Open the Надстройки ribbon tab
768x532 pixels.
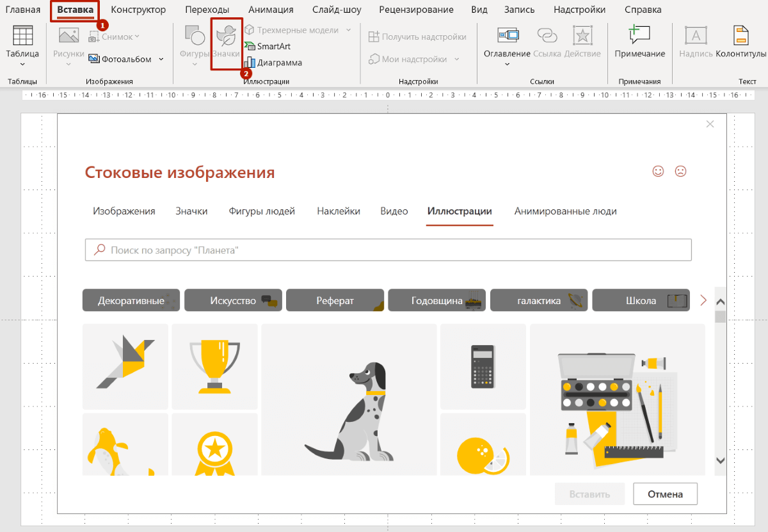(x=580, y=10)
